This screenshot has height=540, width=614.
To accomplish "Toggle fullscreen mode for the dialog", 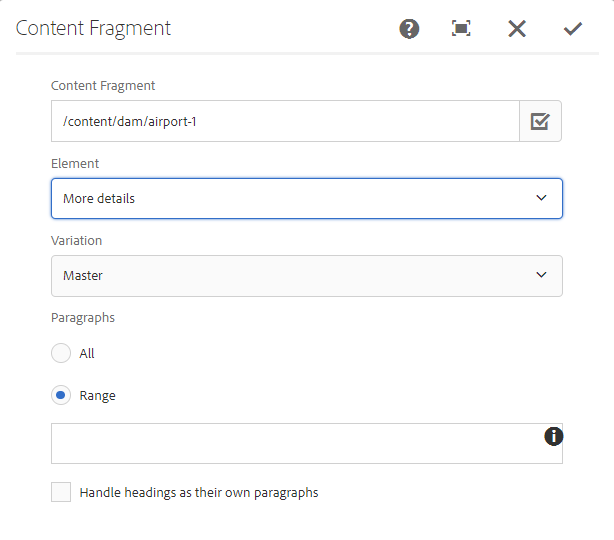I will coord(461,29).
